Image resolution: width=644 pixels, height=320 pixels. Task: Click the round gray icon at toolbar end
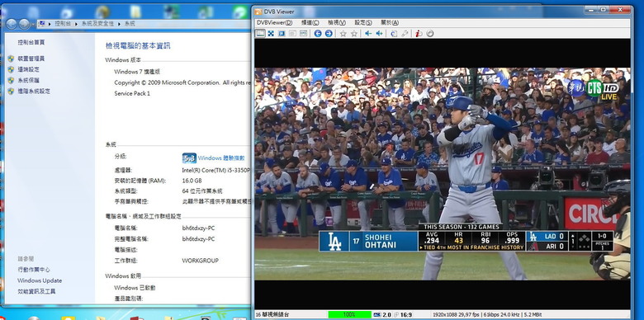point(430,34)
